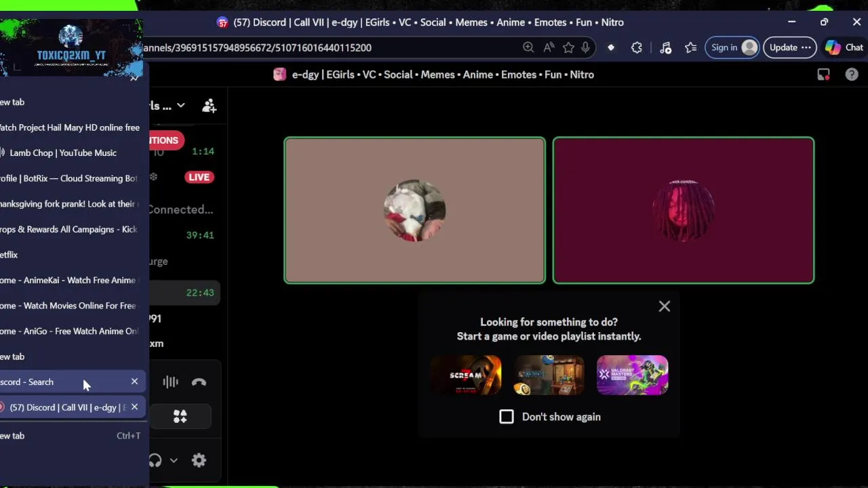Open the Discord inbox icon
Viewport: 868px width, 488px height.
click(x=823, y=75)
